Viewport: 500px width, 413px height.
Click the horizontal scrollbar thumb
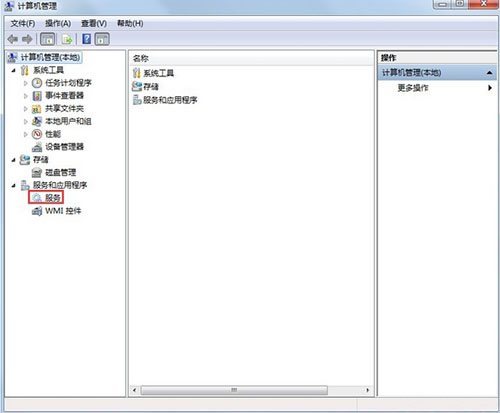coord(234,390)
